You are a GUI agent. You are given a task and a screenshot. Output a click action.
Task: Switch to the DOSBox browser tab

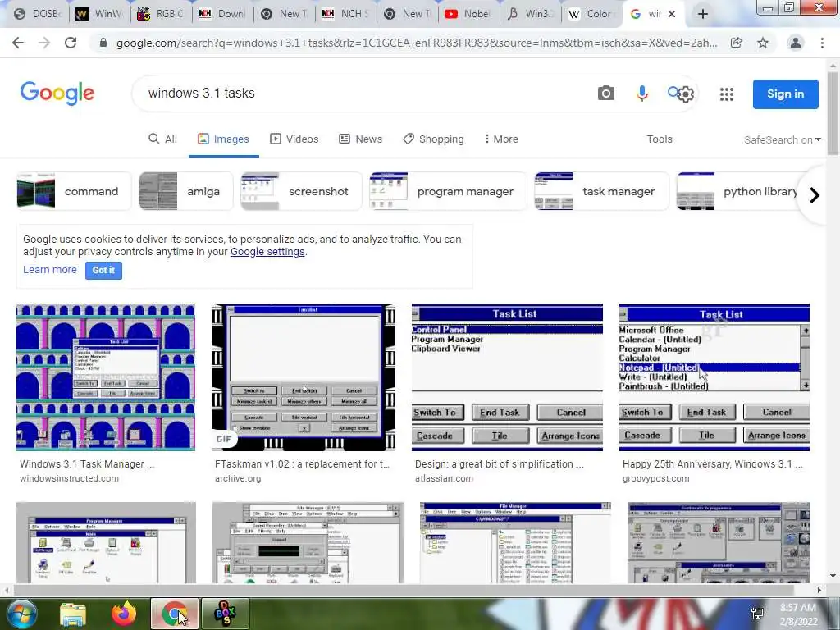point(37,14)
